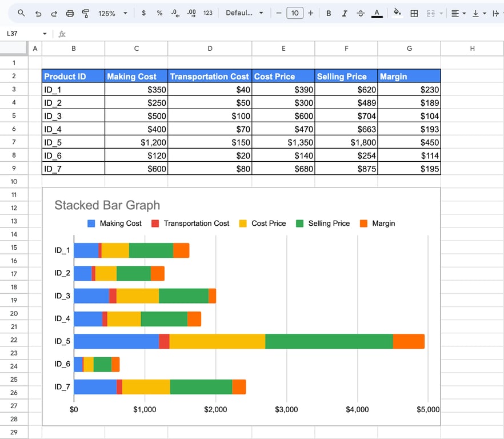Image resolution: width=504 pixels, height=439 pixels.
Task: Increase decimal places
Action: click(191, 13)
